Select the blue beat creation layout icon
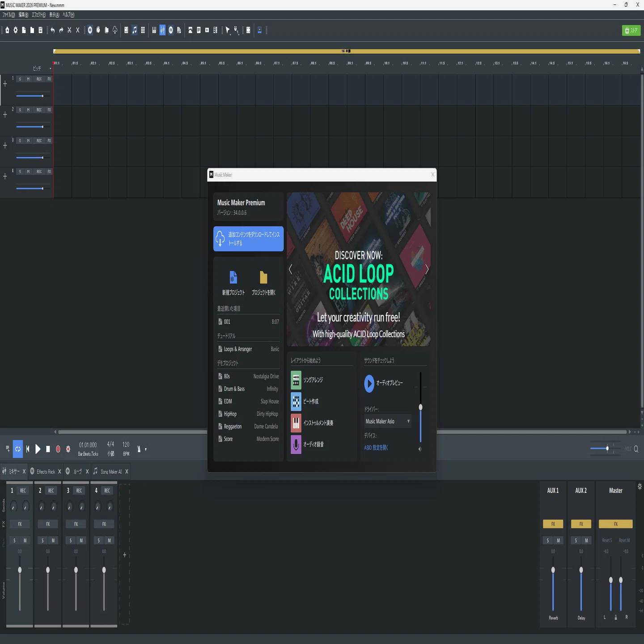 tap(296, 402)
